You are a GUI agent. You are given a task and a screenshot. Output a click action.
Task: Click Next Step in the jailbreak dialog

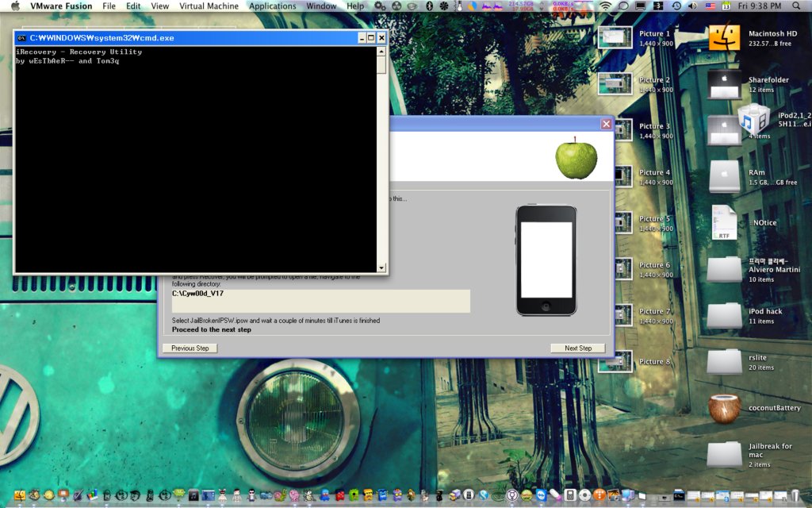tap(578, 348)
